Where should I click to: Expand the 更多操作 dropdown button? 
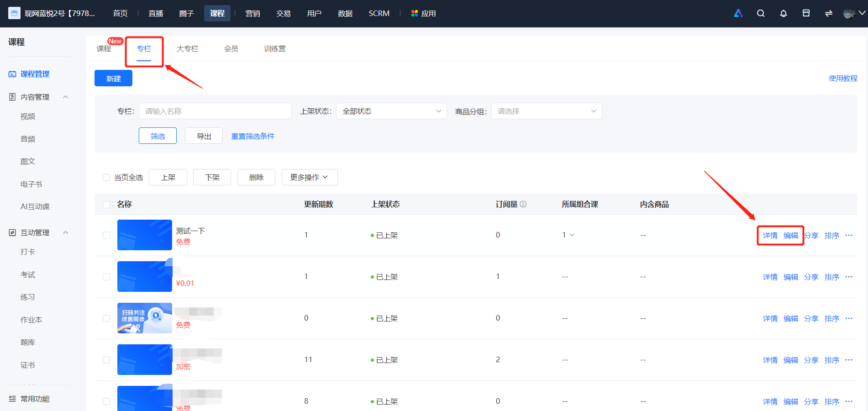point(310,177)
